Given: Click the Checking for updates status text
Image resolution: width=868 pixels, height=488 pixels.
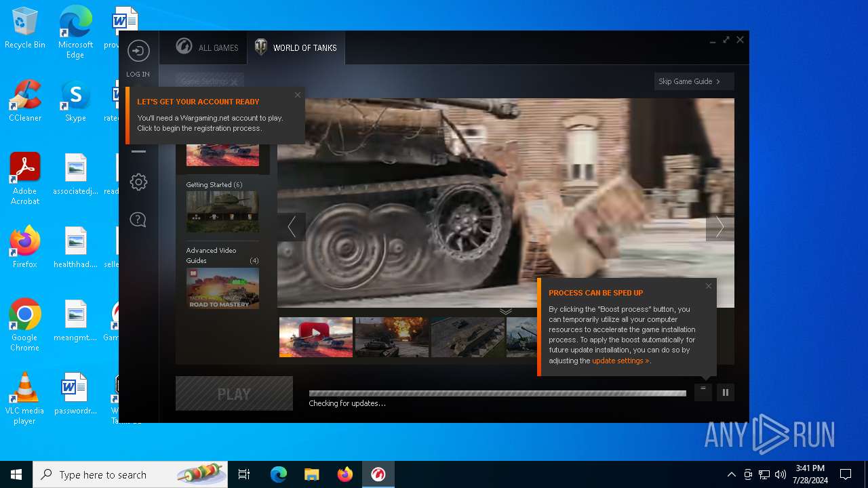Looking at the screenshot, I should coord(347,403).
